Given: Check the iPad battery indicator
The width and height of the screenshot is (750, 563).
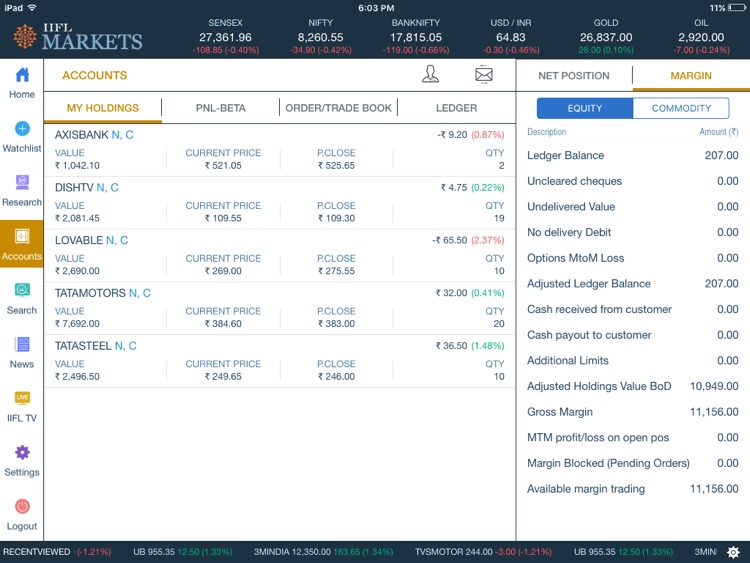Looking at the screenshot, I should coord(736,8).
